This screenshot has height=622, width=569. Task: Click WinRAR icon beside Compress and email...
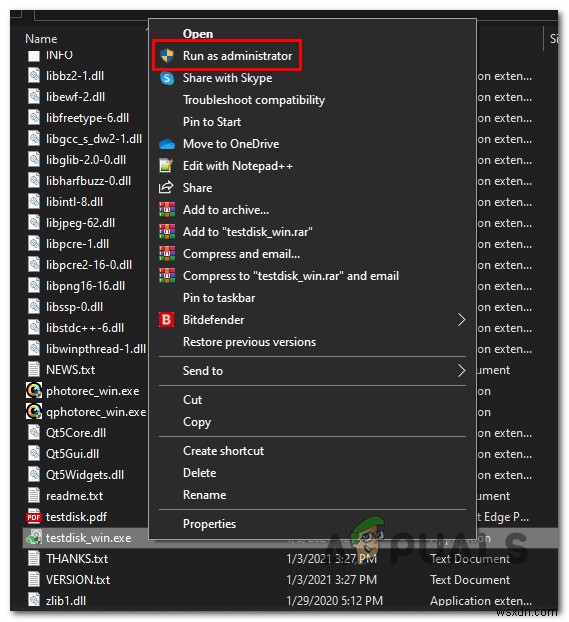[167, 254]
